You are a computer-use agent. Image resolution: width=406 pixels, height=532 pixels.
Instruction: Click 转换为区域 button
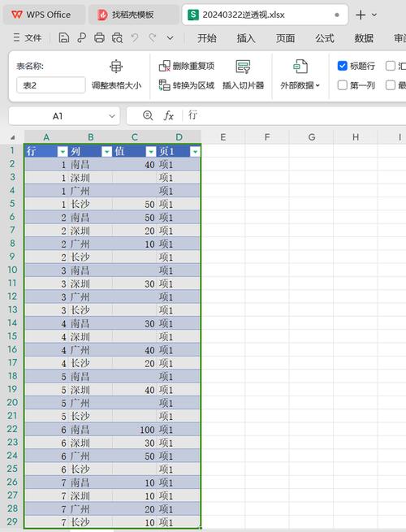tap(187, 85)
